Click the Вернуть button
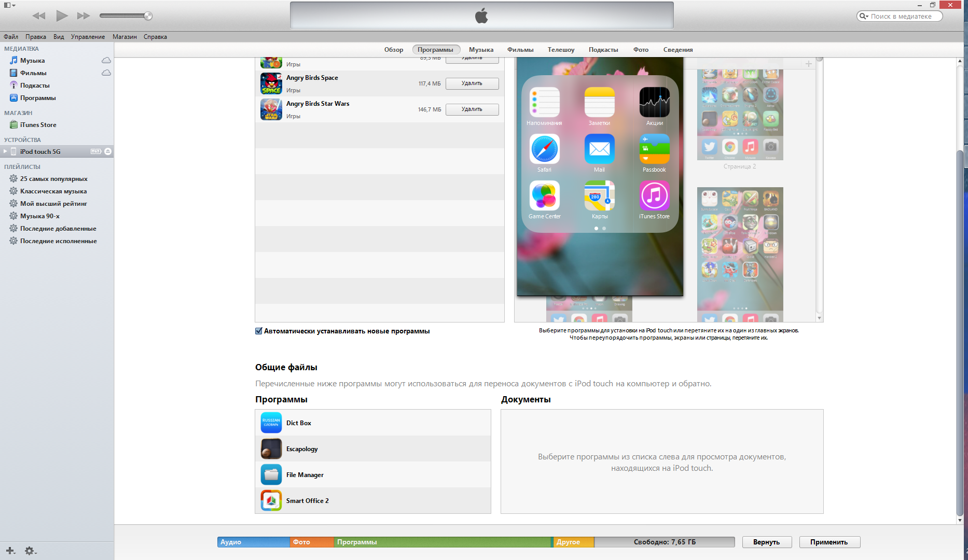The width and height of the screenshot is (968, 560). 767,542
